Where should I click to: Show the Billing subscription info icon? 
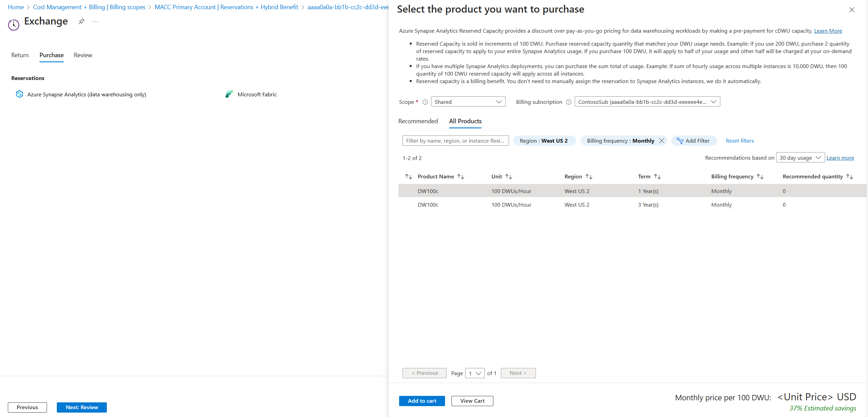tap(569, 102)
